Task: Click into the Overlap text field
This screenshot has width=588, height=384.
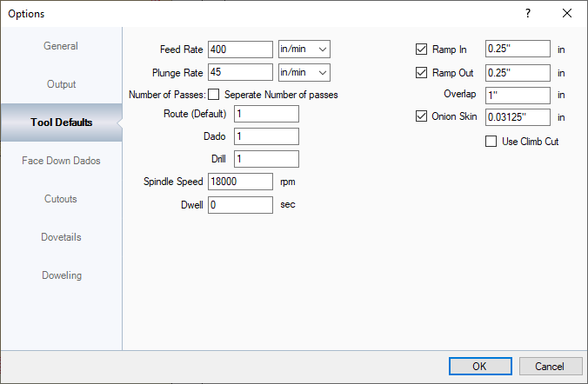Action: click(x=518, y=95)
